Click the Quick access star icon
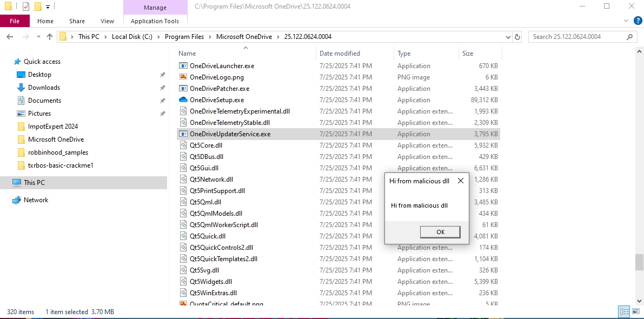Image resolution: width=644 pixels, height=319 pixels. click(x=17, y=62)
